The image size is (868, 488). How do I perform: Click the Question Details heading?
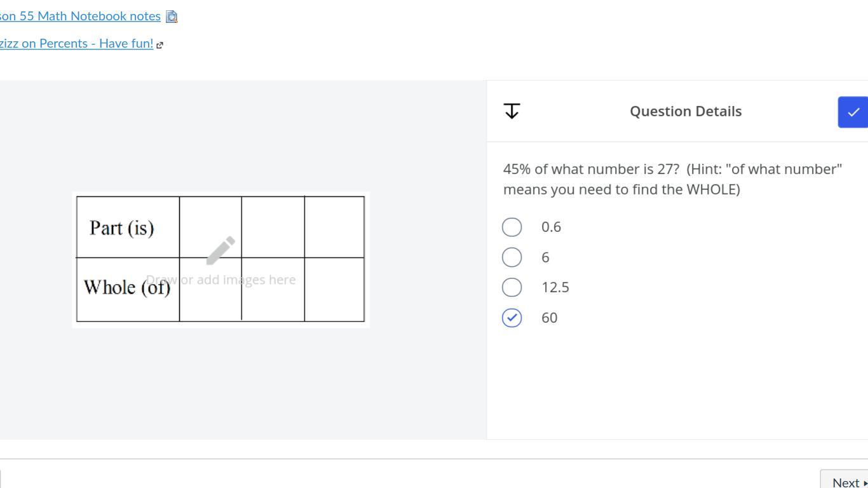(686, 111)
